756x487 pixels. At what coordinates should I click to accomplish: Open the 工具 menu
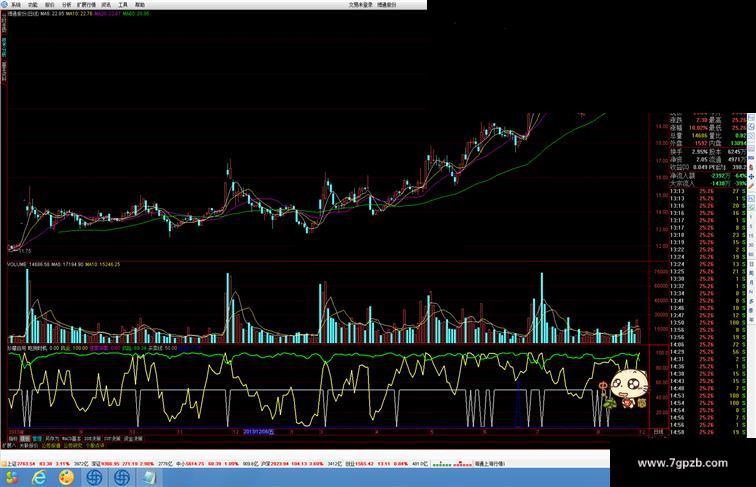pos(123,4)
